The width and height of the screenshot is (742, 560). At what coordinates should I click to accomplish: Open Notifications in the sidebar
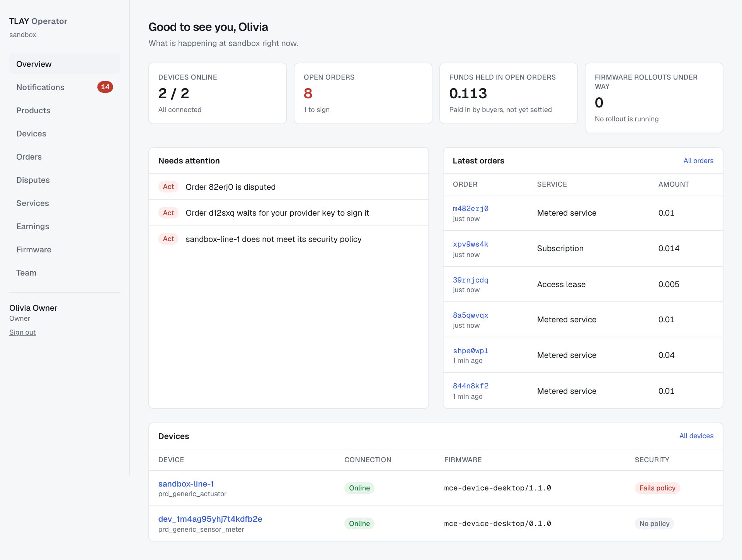tap(65, 87)
